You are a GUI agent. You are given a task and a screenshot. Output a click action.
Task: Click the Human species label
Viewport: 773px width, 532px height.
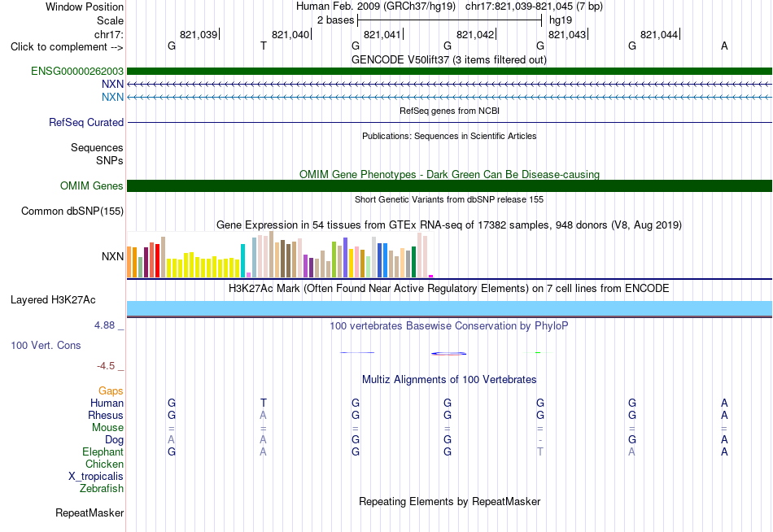click(107, 403)
